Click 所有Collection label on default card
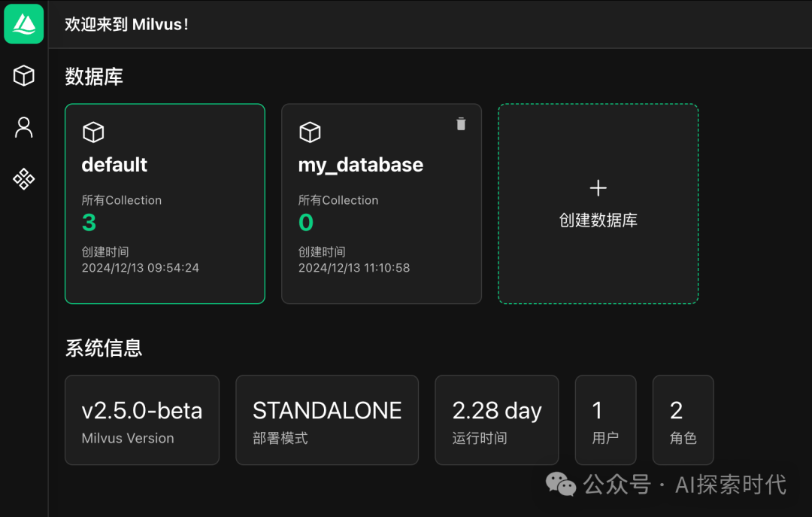Image resolution: width=812 pixels, height=517 pixels. tap(122, 200)
